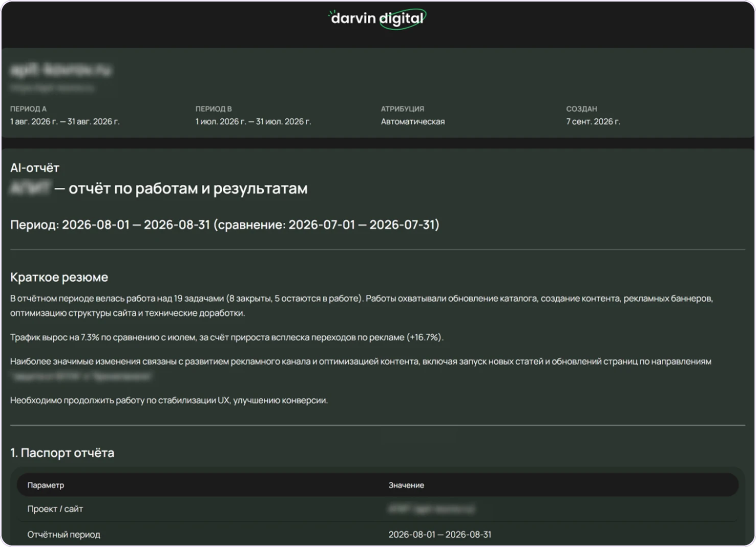Click the '1. Паспорт отчёта' heading
756x547 pixels.
(x=62, y=453)
